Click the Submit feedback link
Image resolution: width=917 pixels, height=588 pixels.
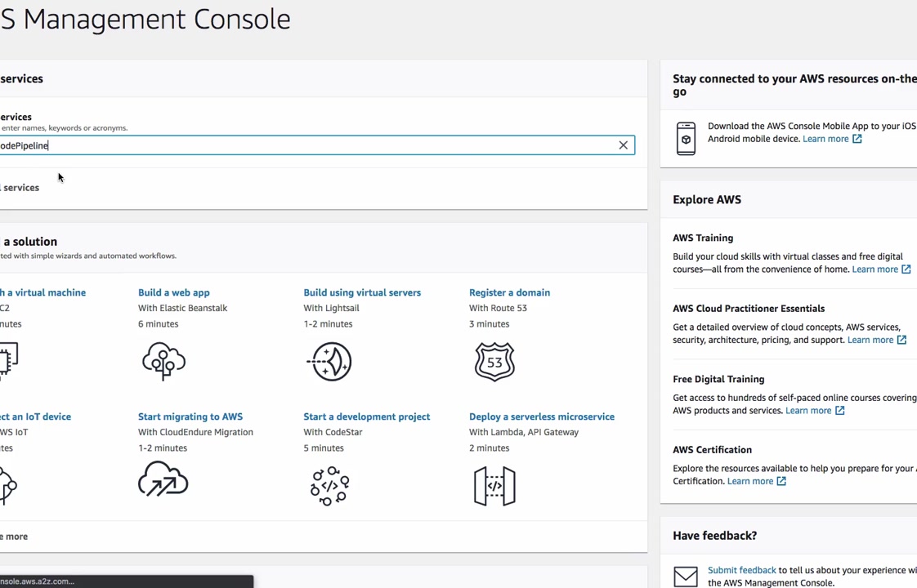pyautogui.click(x=741, y=570)
